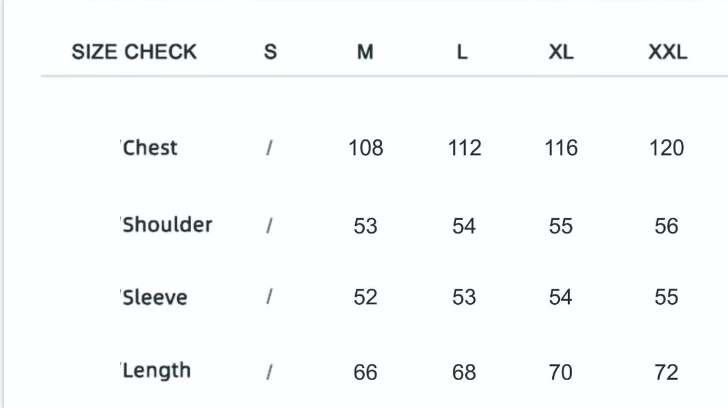Click the Chest row label
The image size is (728, 408).
pyautogui.click(x=150, y=148)
